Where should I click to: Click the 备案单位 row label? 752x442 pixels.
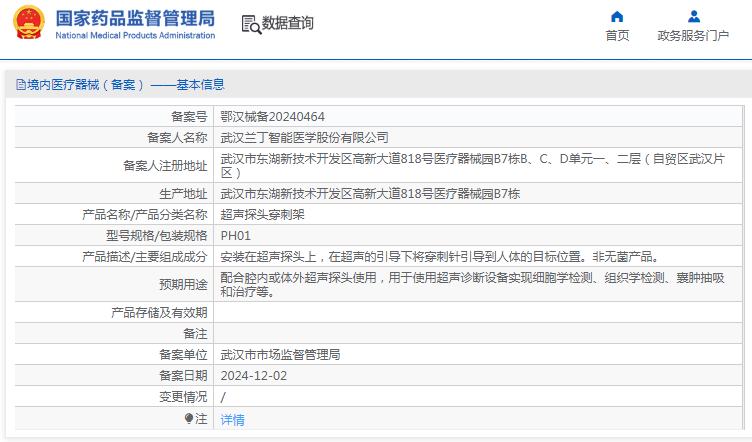coord(183,355)
